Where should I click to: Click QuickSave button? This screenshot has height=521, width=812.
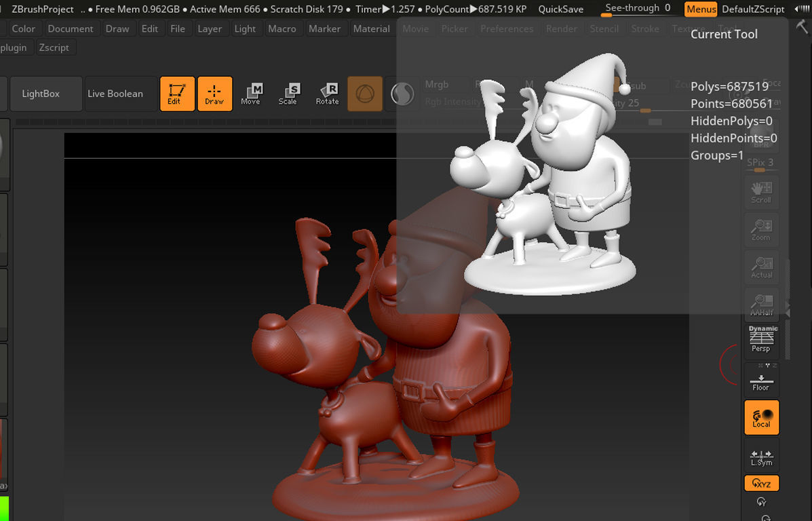click(561, 9)
